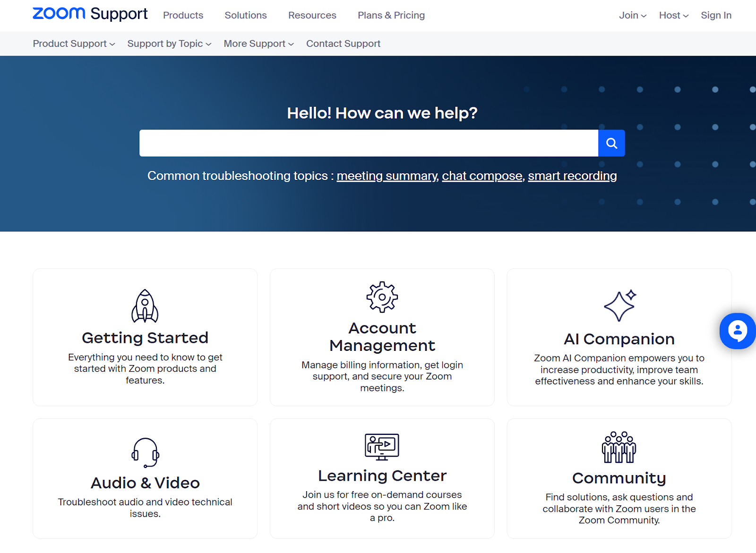Click the magnifier search button
Screen dimensions: 756x553
[611, 143]
